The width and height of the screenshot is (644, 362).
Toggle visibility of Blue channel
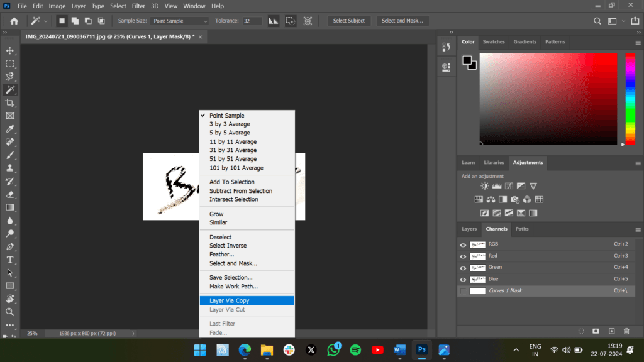(463, 280)
